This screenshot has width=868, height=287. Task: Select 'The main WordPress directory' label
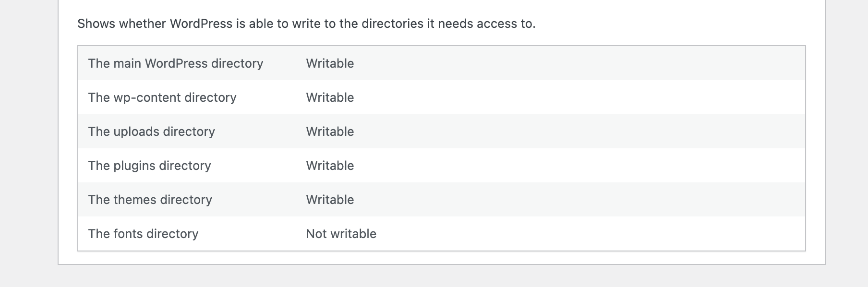click(176, 63)
